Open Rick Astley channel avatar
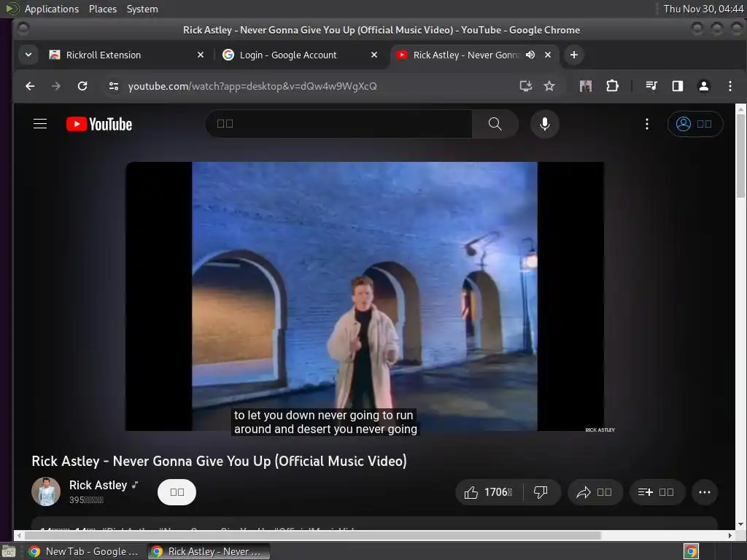747x560 pixels. click(46, 491)
